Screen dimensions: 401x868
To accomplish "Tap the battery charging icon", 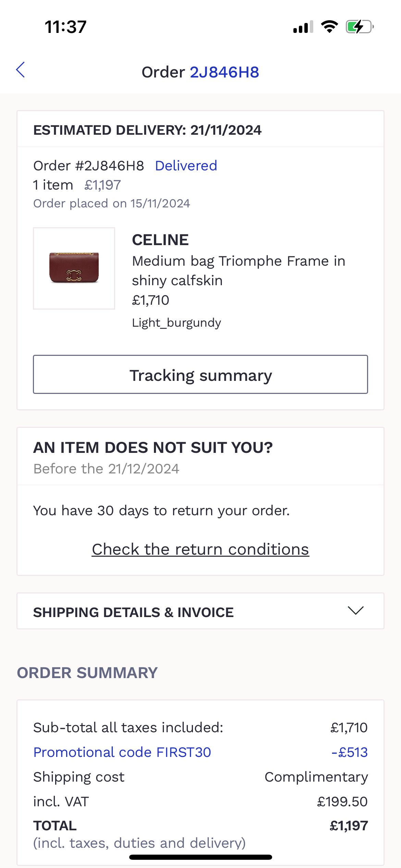I will tap(359, 27).
